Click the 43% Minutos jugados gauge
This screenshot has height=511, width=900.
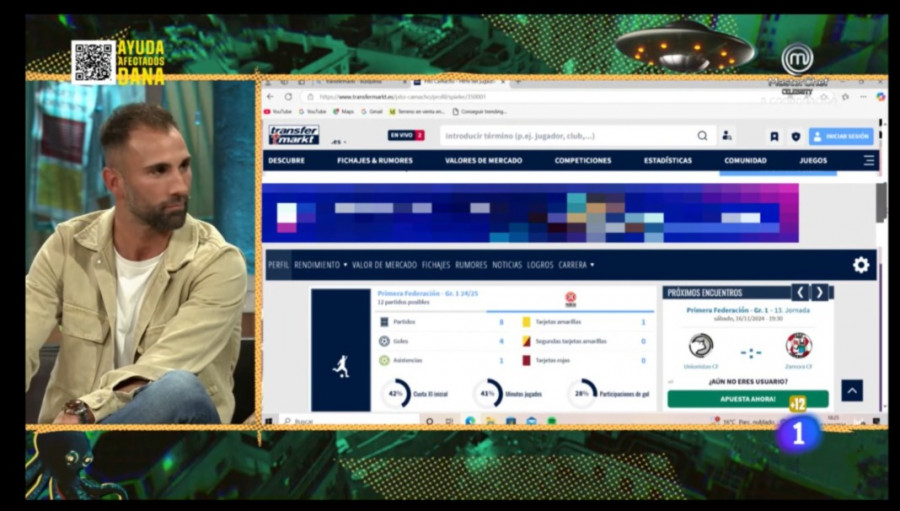(x=487, y=394)
